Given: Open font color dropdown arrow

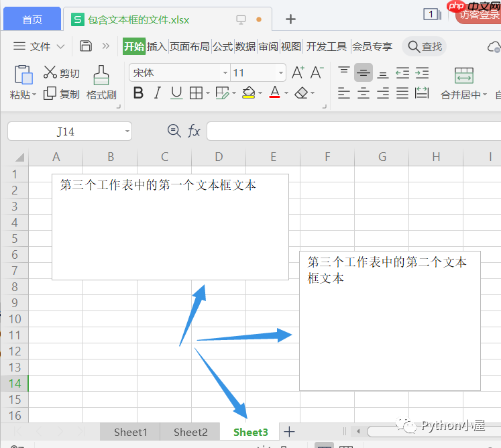Looking at the screenshot, I should click(286, 93).
